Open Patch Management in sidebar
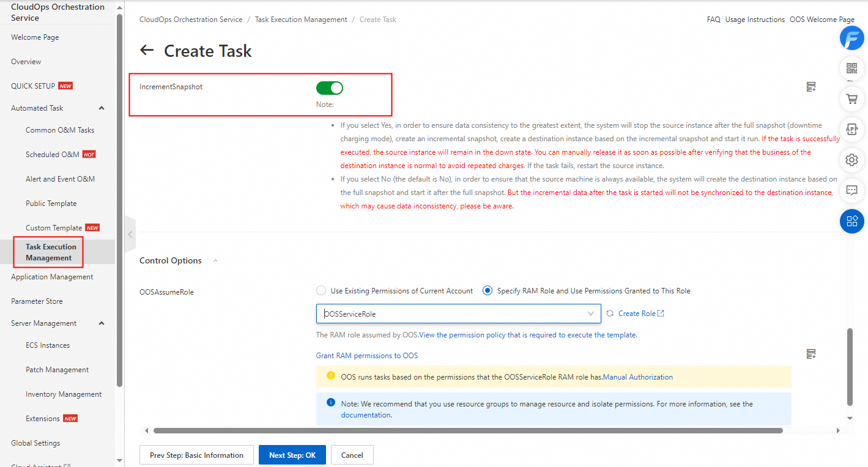868x467 pixels. (x=57, y=370)
